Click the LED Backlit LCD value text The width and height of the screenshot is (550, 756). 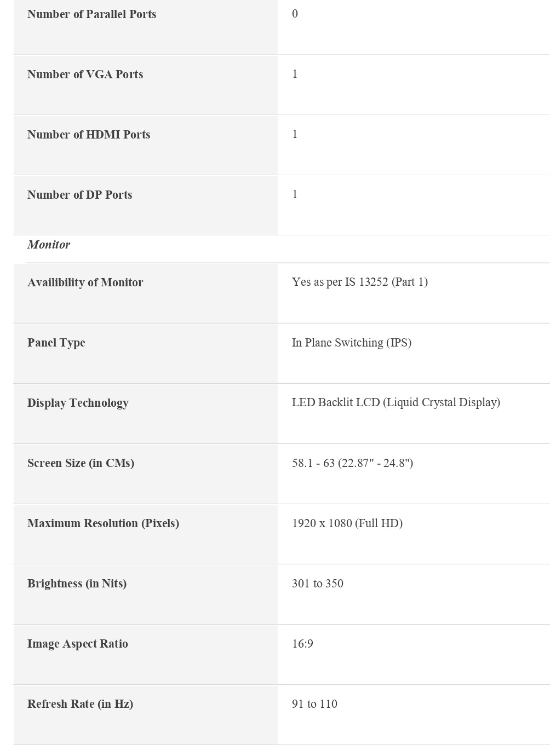(x=396, y=402)
